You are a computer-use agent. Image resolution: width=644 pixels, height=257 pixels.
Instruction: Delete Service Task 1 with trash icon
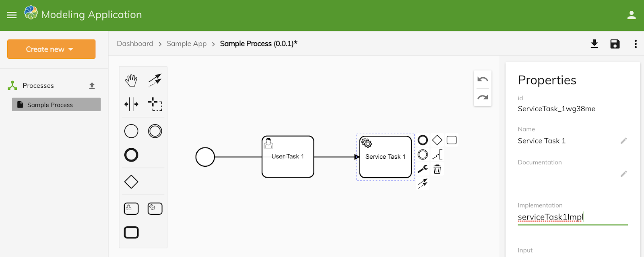pyautogui.click(x=437, y=169)
